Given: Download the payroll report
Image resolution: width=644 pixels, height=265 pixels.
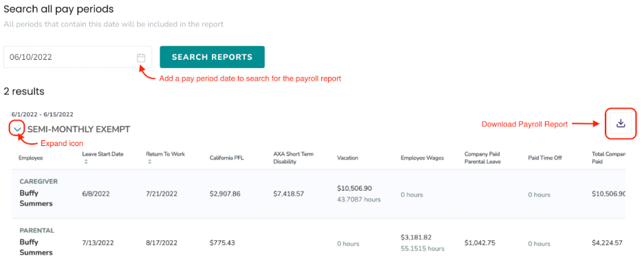Looking at the screenshot, I should [x=621, y=123].
